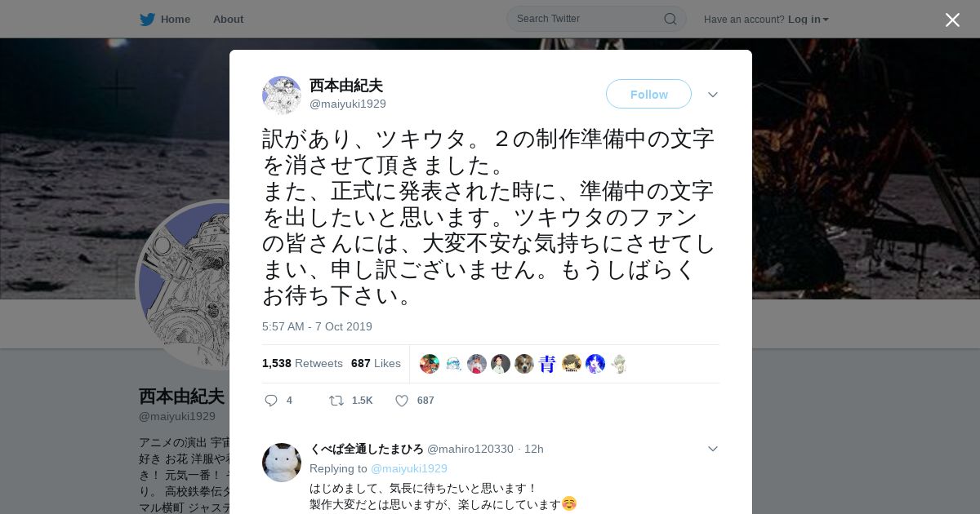Open the About menu item
The width and height of the screenshot is (980, 514).
(228, 19)
